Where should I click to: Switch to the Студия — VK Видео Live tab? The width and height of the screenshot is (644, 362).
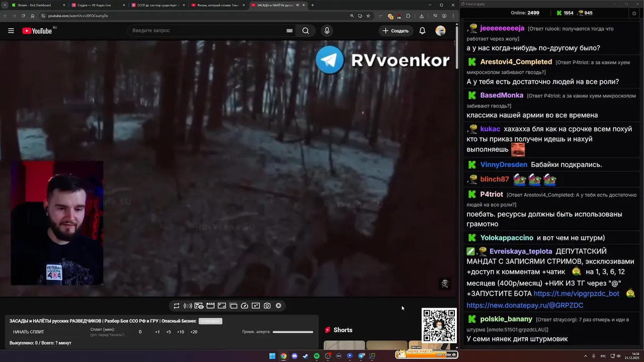pos(98,5)
